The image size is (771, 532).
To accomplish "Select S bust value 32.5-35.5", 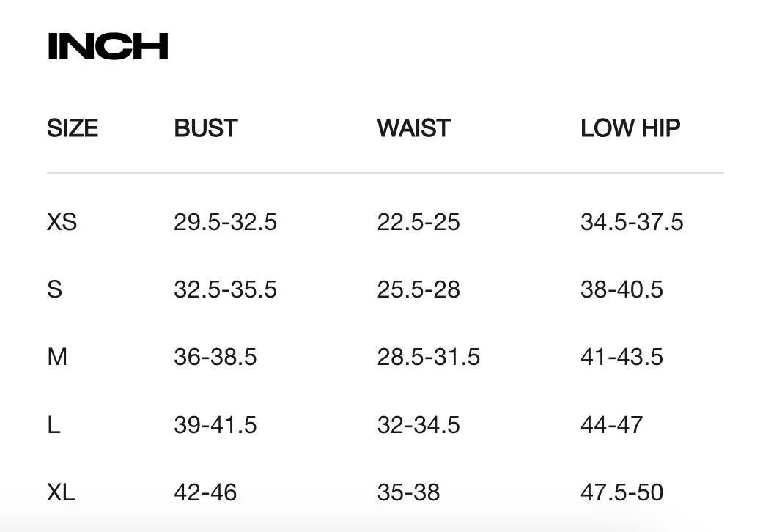I will (x=225, y=289).
